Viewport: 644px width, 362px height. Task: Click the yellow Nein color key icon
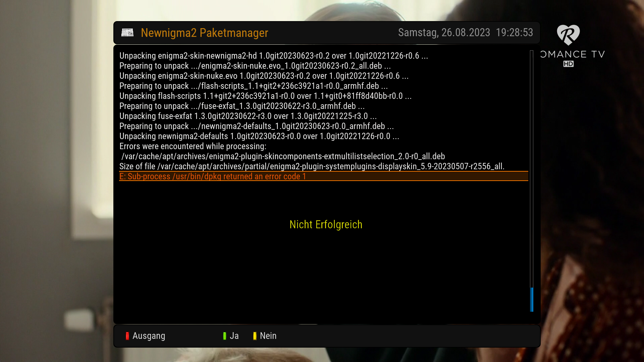[255, 336]
